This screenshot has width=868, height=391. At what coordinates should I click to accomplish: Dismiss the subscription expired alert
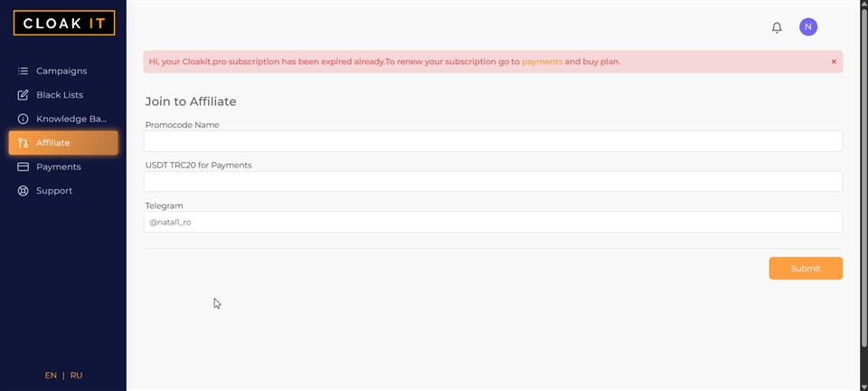tap(834, 62)
